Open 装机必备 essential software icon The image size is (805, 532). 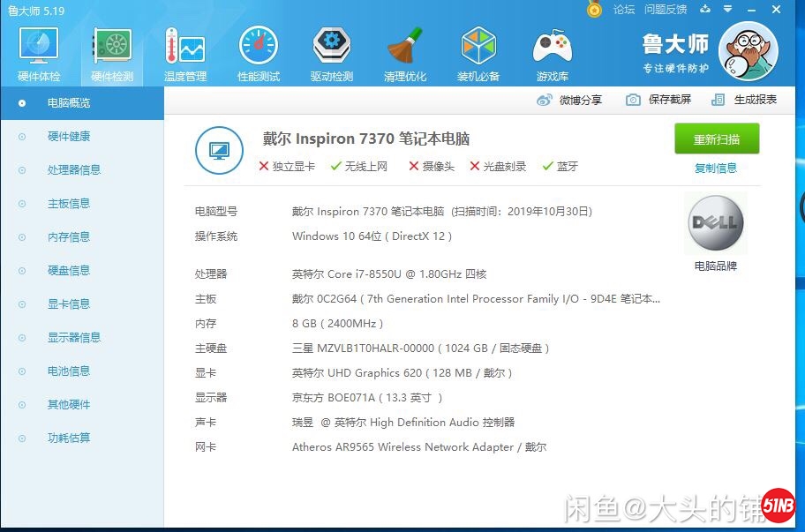478,53
